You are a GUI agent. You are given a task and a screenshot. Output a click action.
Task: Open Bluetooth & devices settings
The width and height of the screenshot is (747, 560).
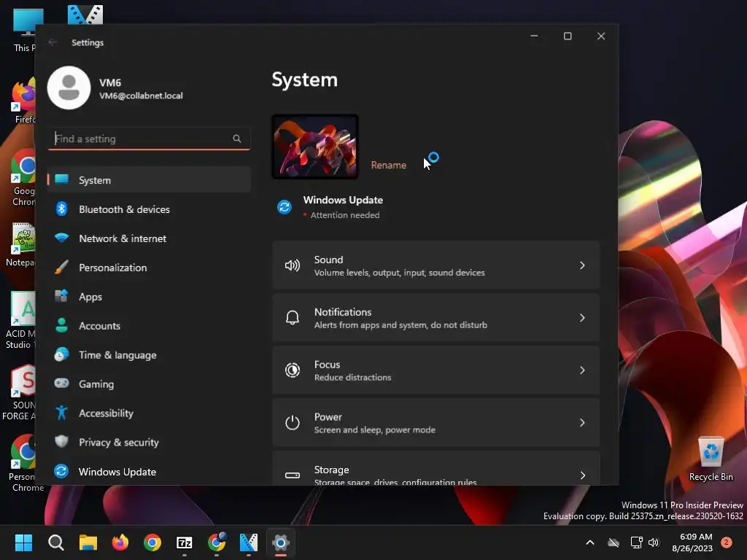(149, 209)
